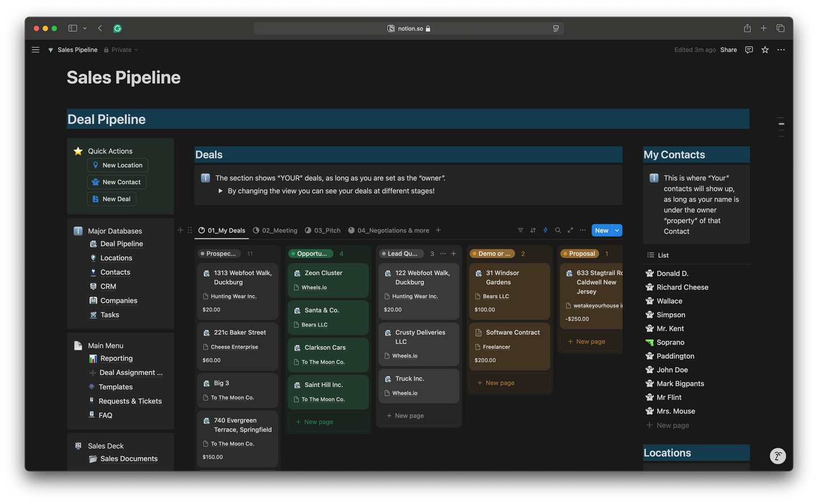Switch to the 02_Meeting view tab
The width and height of the screenshot is (818, 504).
(x=279, y=230)
